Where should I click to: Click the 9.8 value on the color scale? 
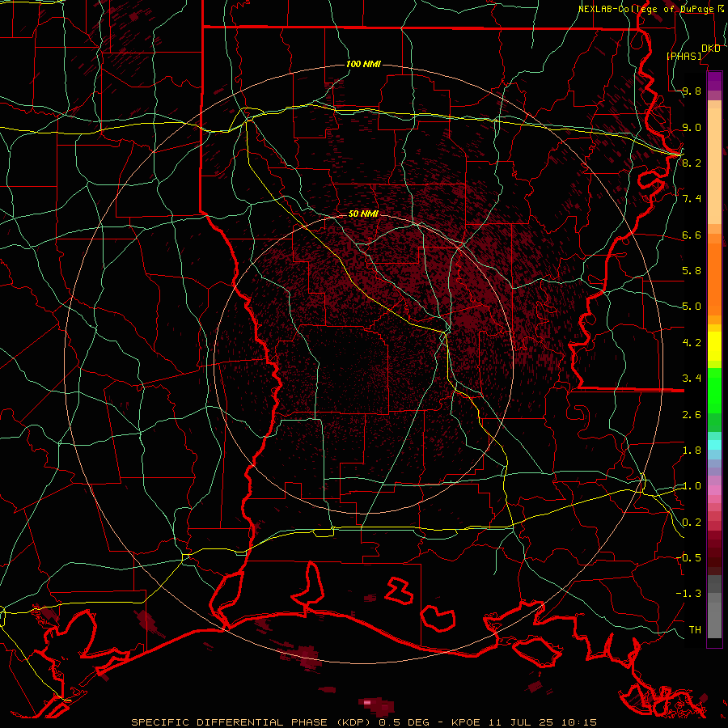[692, 91]
